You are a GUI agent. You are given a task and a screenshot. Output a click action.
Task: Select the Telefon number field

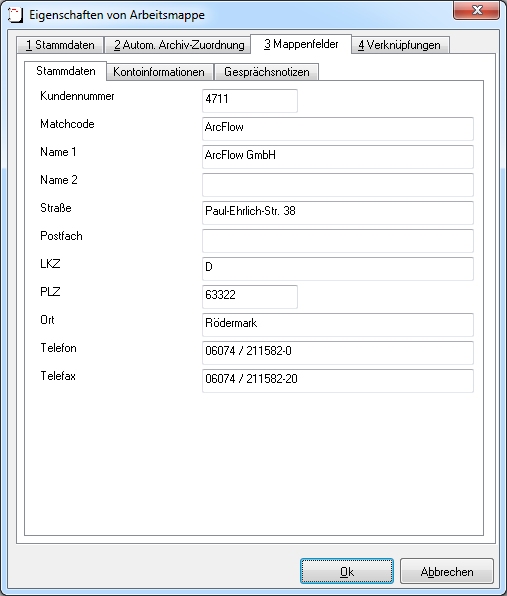tap(337, 353)
